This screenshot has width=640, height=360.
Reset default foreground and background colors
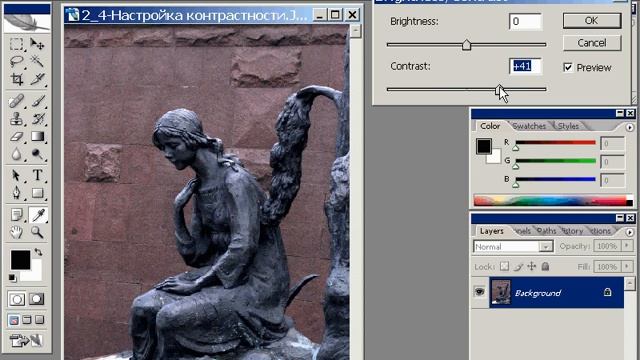coord(13,278)
